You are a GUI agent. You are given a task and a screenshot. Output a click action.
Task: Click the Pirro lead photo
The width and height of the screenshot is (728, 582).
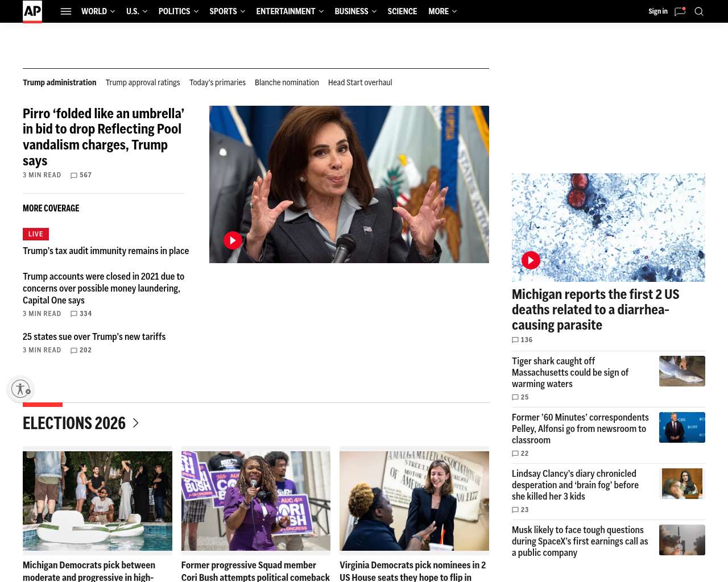[349, 184]
